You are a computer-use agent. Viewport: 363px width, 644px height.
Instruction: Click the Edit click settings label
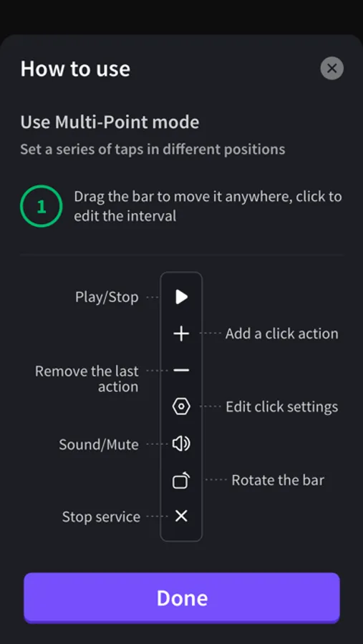[x=281, y=407]
